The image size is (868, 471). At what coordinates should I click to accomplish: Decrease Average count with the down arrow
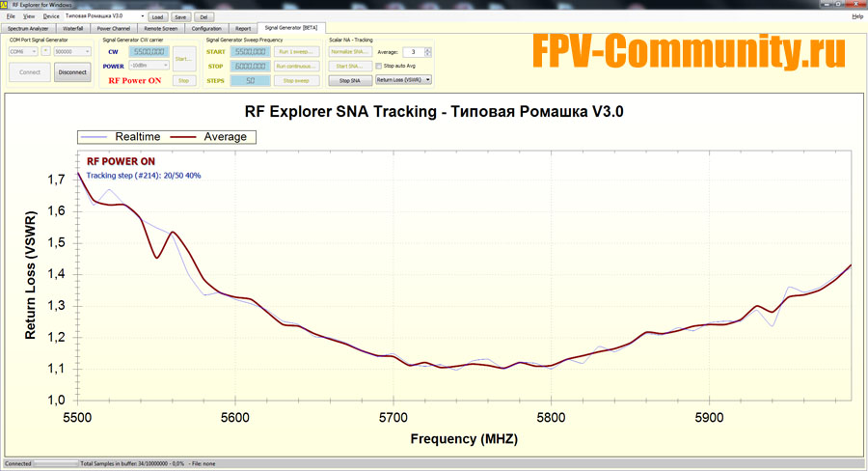coord(428,55)
